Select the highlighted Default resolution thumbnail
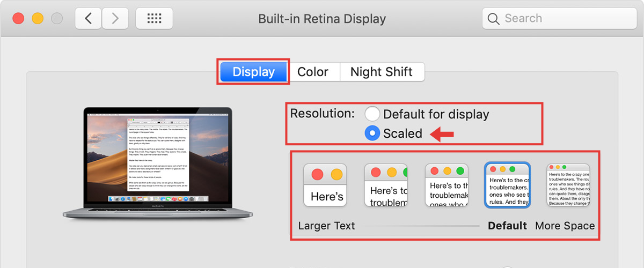The image size is (644, 268). click(508, 185)
